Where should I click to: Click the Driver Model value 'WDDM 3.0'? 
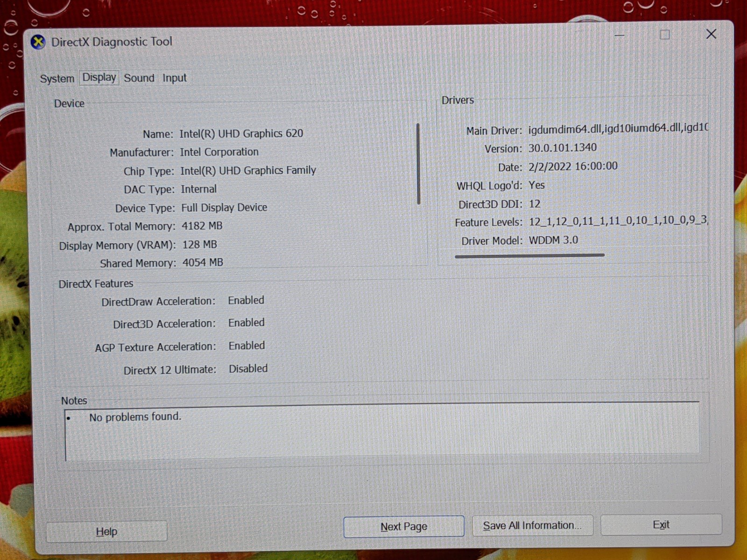point(553,240)
